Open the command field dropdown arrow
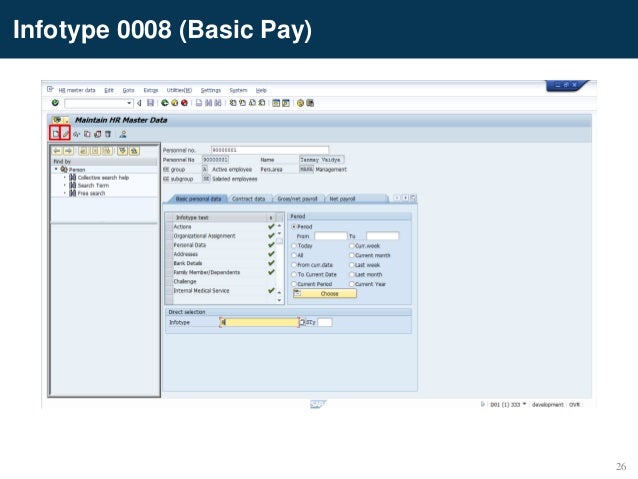The image size is (638, 479). [129, 103]
